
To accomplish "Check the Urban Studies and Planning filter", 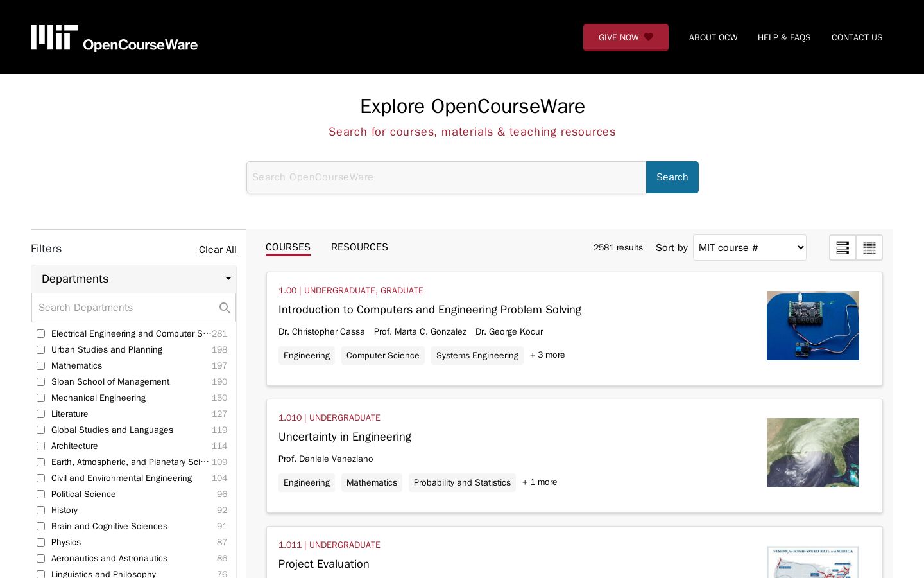I will click(40, 350).
